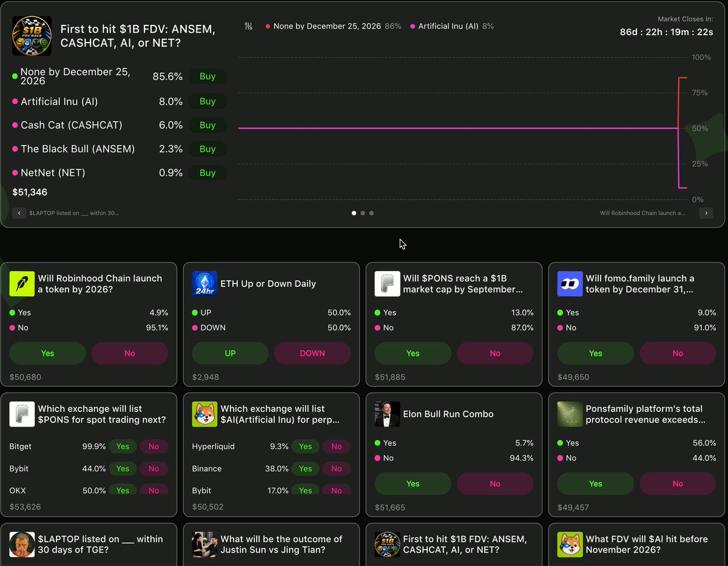Select No for Bybit in the $PONS listing card
Viewport: 728px width, 566px height.
tap(153, 469)
